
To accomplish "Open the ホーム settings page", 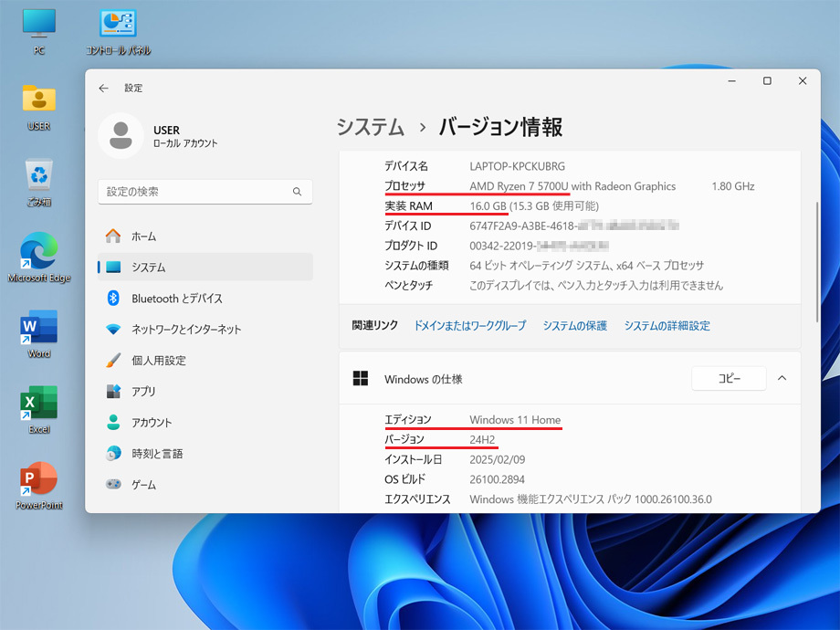I will [x=205, y=236].
